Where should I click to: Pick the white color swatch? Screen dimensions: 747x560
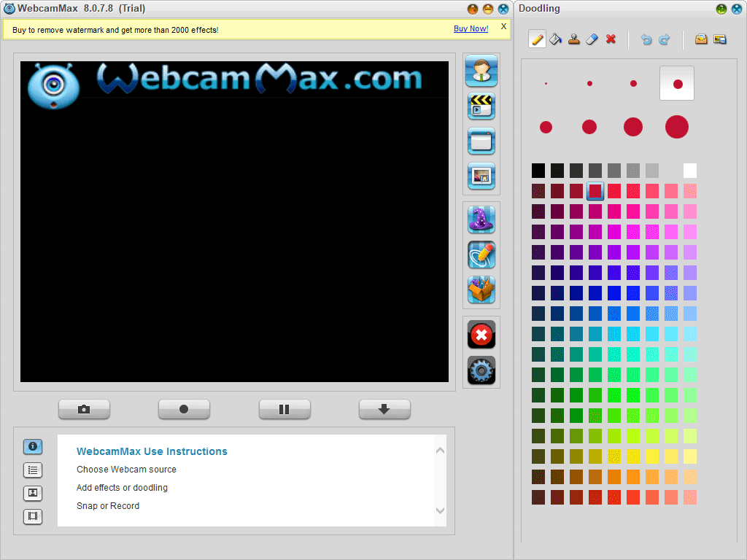click(690, 171)
